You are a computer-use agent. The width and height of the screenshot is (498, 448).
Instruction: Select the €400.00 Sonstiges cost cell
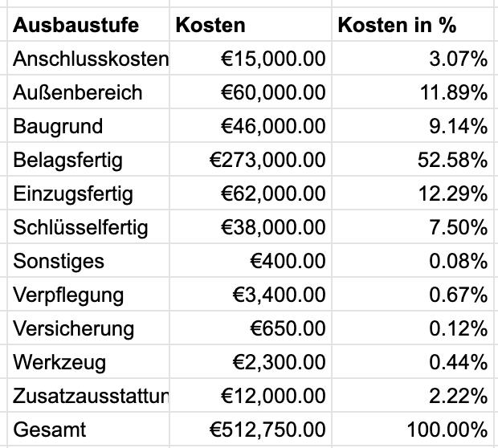[x=288, y=261]
